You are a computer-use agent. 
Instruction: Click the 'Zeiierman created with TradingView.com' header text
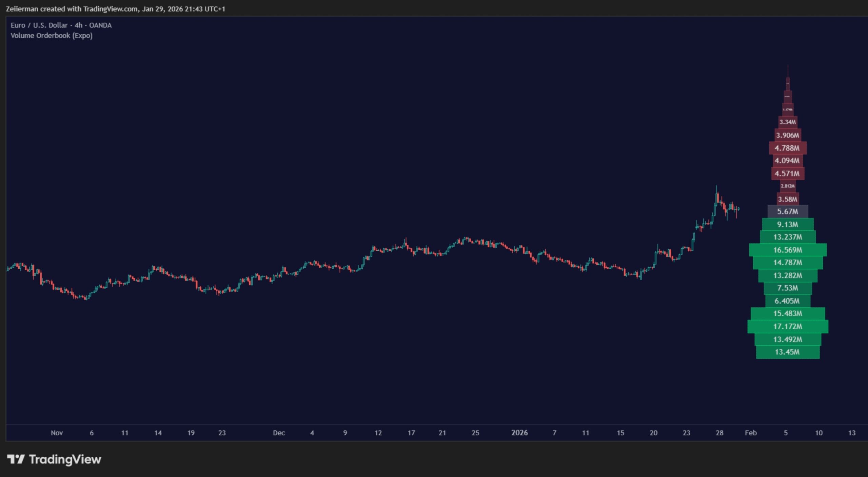[72, 9]
